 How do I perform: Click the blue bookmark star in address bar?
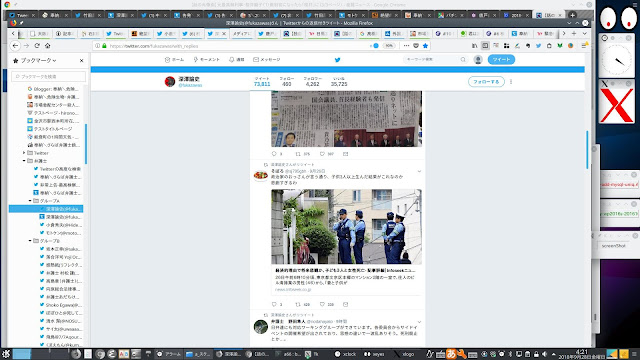click(425, 46)
